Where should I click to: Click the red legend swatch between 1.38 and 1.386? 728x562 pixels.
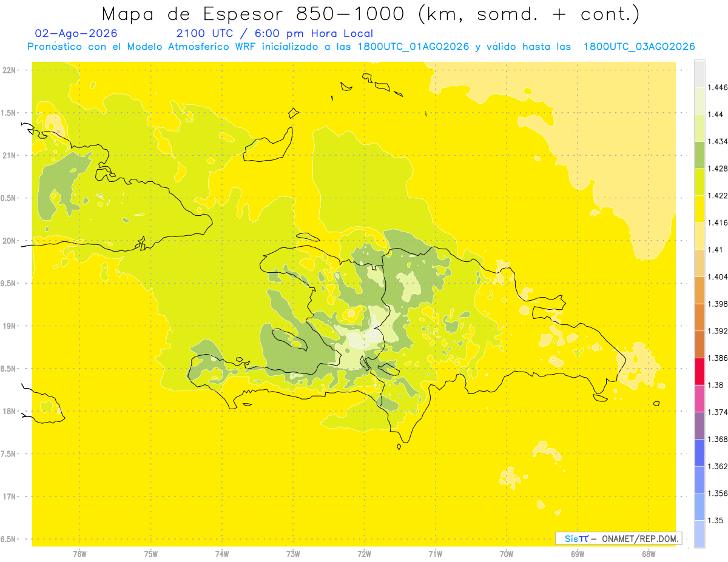click(699, 372)
